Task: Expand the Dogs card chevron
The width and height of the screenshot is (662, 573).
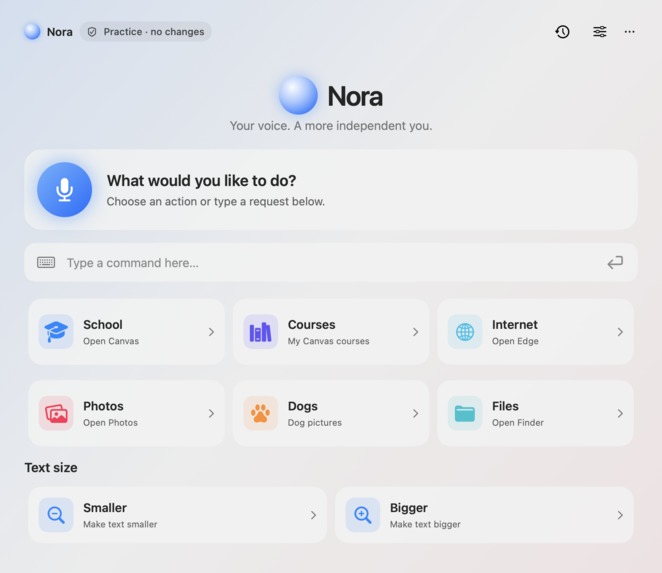Action: 416,413
